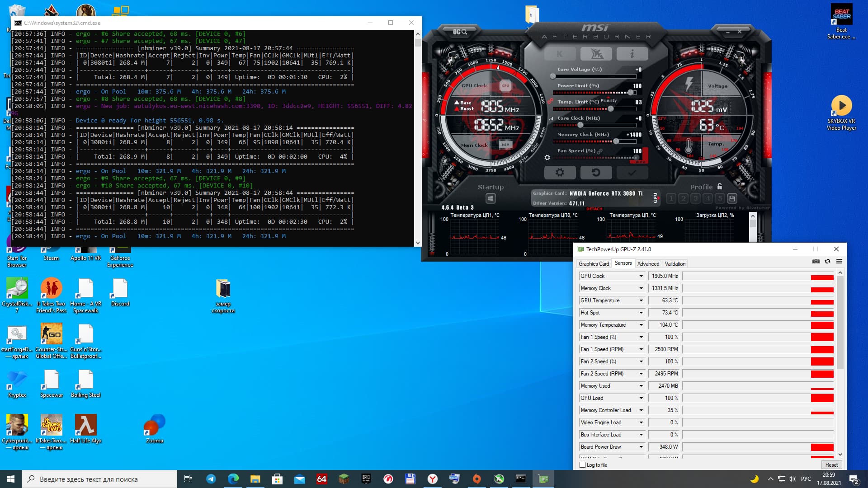The width and height of the screenshot is (868, 488).
Task: Click the Afterburner jet logo button
Action: [x=596, y=54]
